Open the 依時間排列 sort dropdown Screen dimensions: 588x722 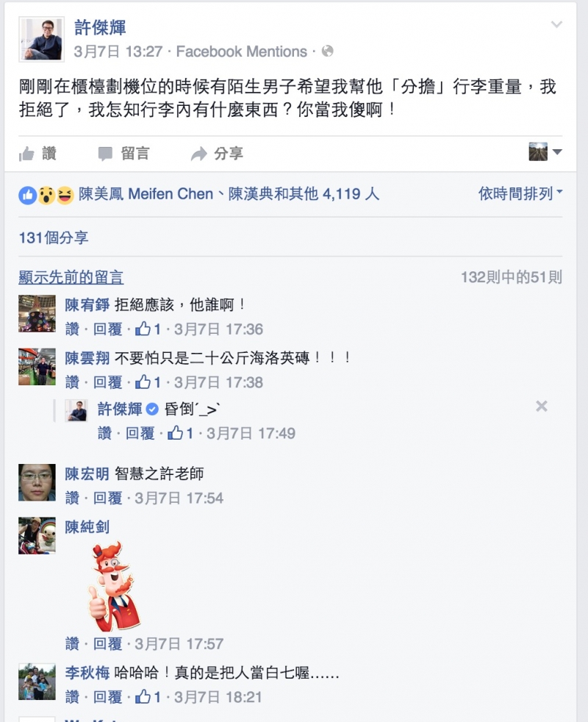(x=520, y=193)
